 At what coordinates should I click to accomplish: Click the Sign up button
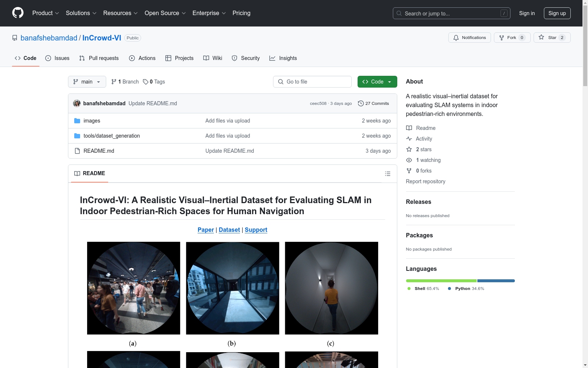tap(557, 13)
